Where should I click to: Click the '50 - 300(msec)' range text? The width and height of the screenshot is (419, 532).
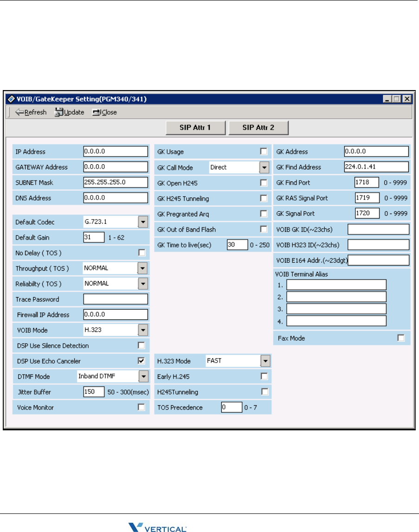pos(128,392)
